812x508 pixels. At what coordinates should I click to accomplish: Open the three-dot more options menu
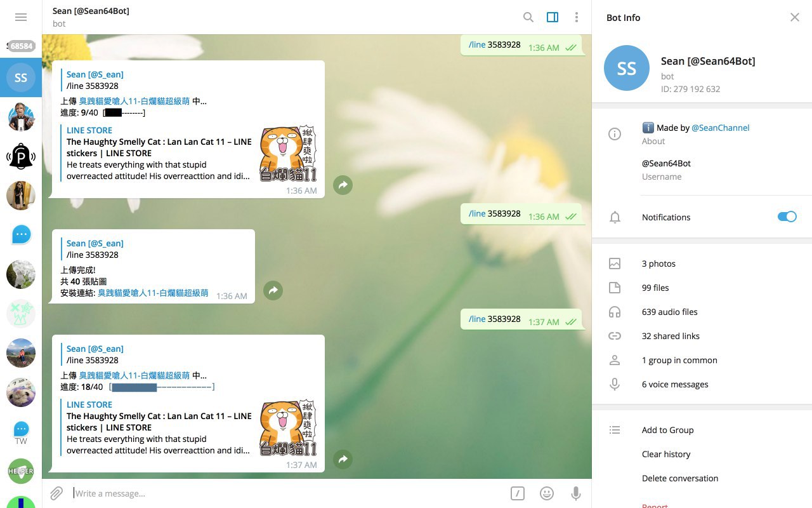tap(576, 17)
